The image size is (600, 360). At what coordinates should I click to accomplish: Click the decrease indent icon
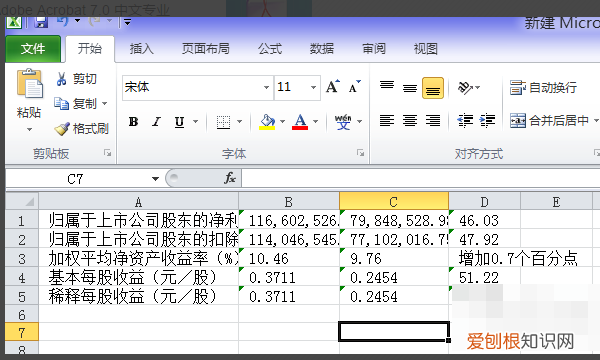(465, 121)
